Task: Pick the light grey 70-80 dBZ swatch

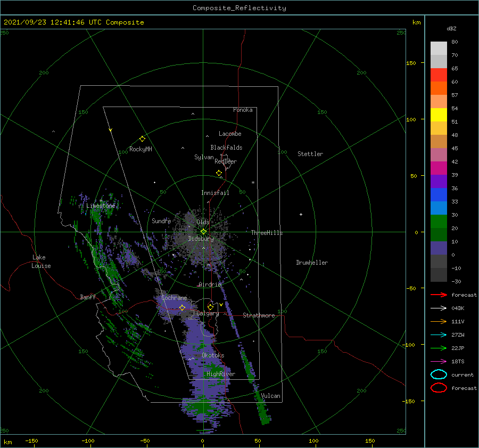Action: click(439, 48)
